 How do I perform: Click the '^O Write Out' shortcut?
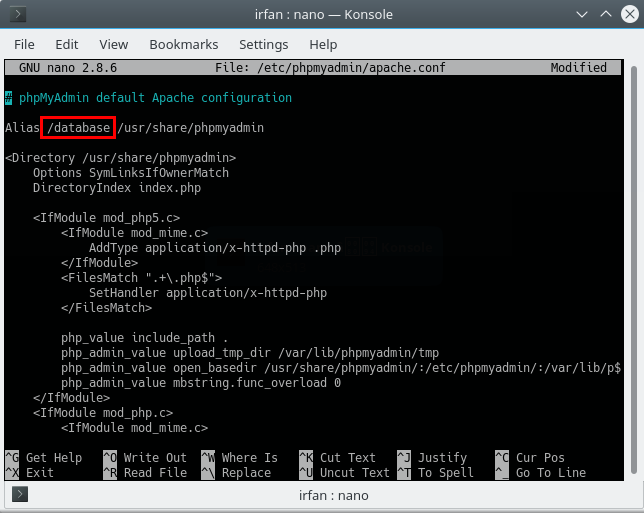[x=145, y=458]
